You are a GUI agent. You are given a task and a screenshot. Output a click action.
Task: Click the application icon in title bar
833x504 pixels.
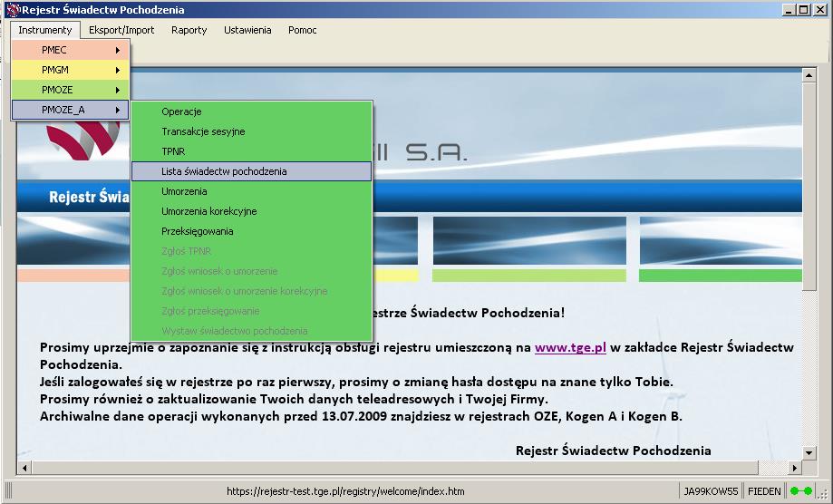12,10
